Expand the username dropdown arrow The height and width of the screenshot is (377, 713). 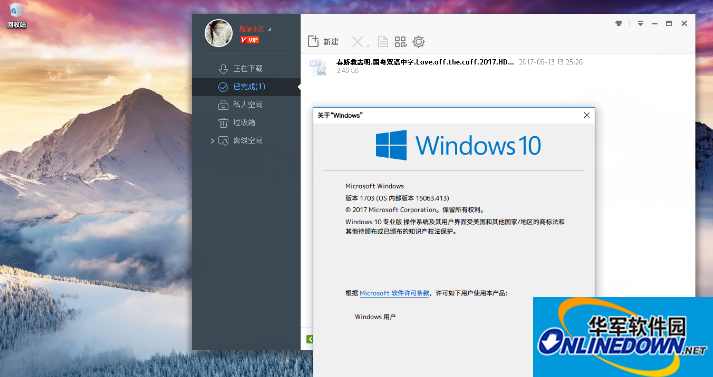269,30
